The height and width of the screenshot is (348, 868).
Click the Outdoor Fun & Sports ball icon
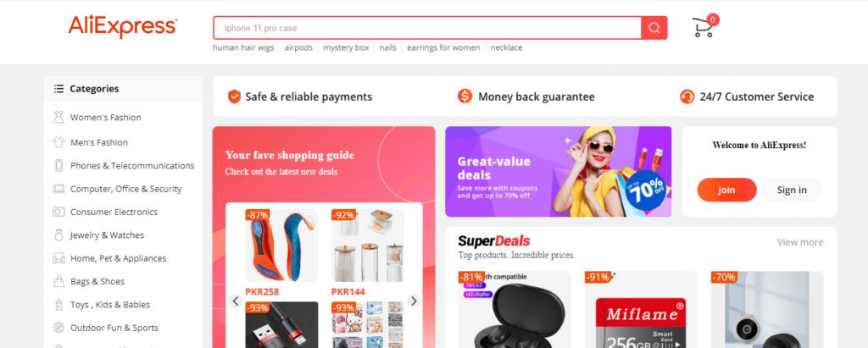point(58,328)
